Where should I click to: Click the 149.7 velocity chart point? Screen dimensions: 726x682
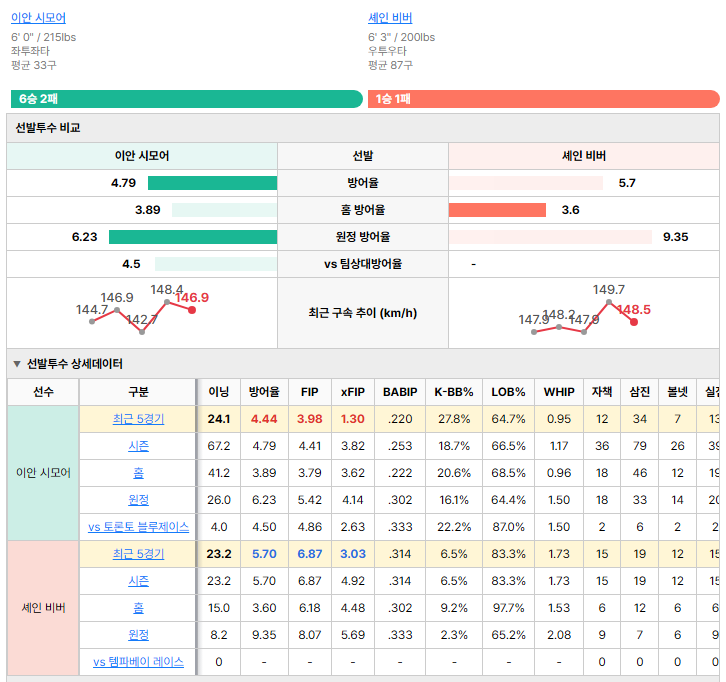(609, 302)
